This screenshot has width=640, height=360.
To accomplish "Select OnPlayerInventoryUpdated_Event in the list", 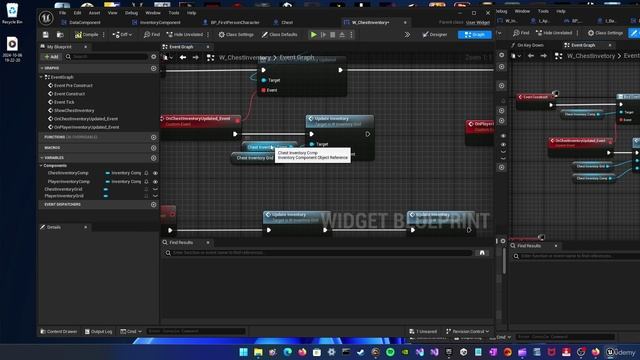I will (87, 127).
